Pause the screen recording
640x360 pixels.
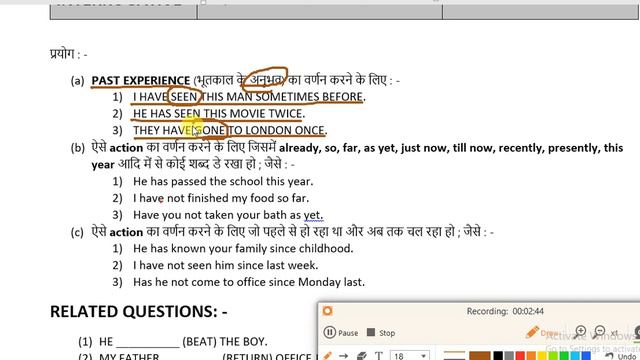(x=341, y=333)
